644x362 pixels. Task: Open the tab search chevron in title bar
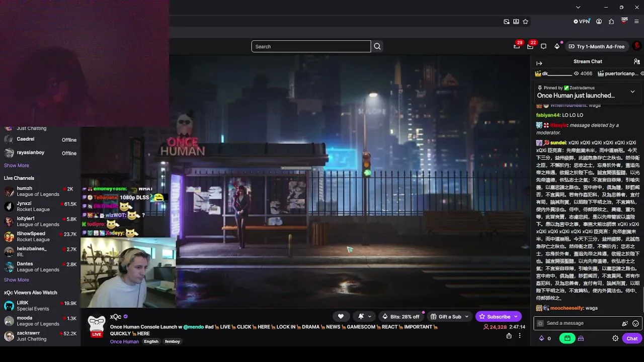click(578, 7)
